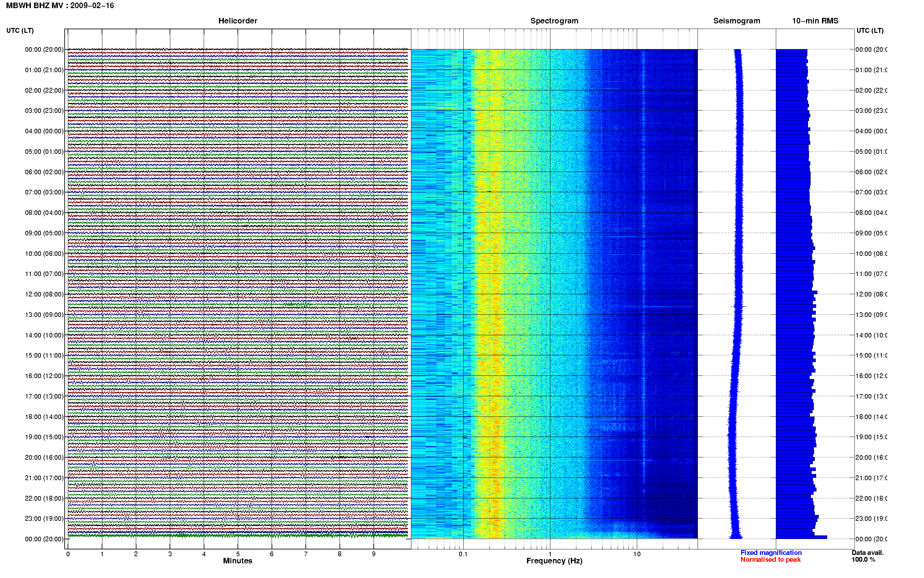
Task: Click the 'Data avail.' label
Action: (867, 553)
